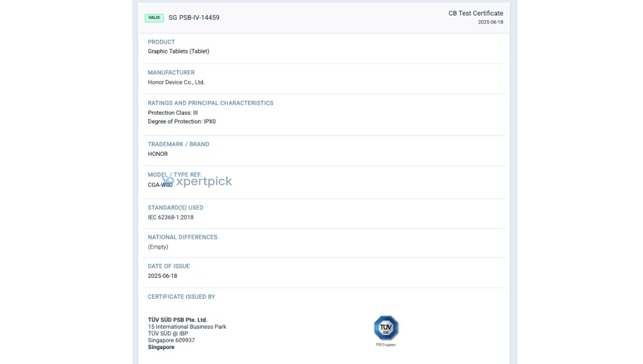Select certificate number SG PSB-IV-14459
Viewport: 643px width, 364px height.
click(x=194, y=18)
